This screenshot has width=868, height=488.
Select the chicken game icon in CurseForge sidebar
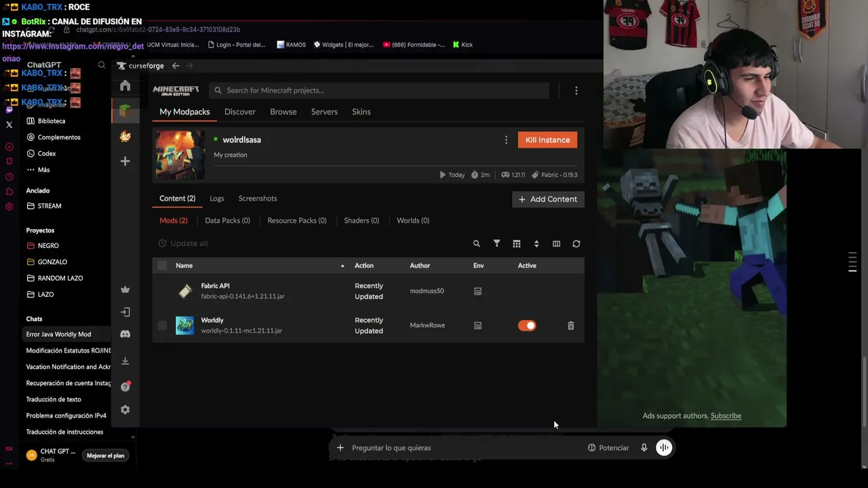(x=125, y=136)
